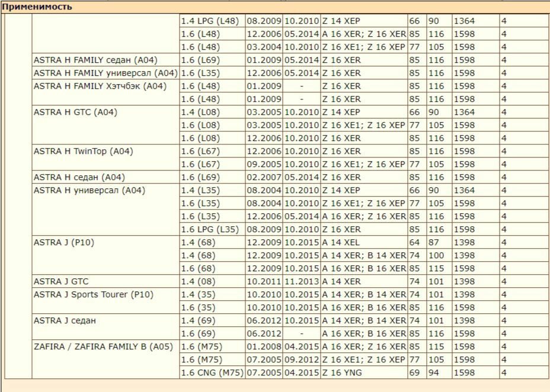The height and width of the screenshot is (392, 550).
Task: Click the 'ASTRA J GTC' model cell
Action: point(105,281)
